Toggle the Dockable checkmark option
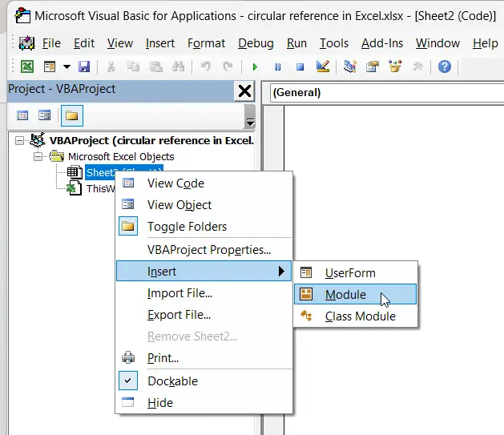The image size is (504, 435). tap(204, 381)
